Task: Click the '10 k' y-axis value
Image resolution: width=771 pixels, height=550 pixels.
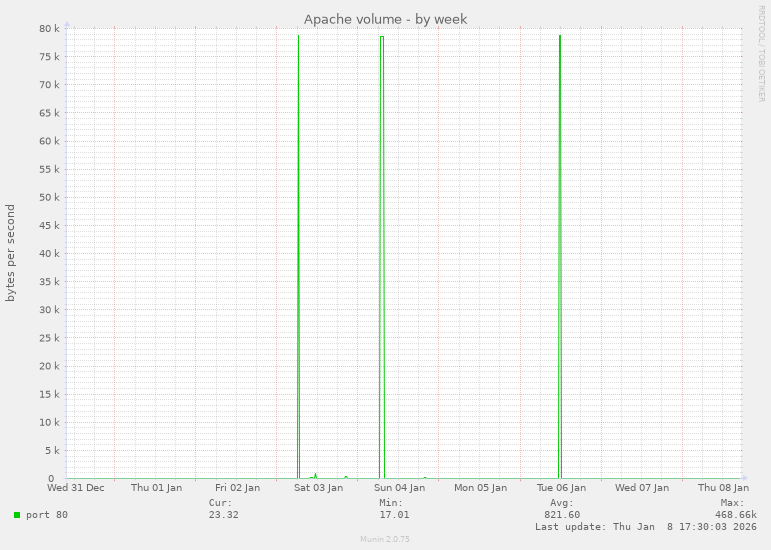Action: [x=50, y=422]
